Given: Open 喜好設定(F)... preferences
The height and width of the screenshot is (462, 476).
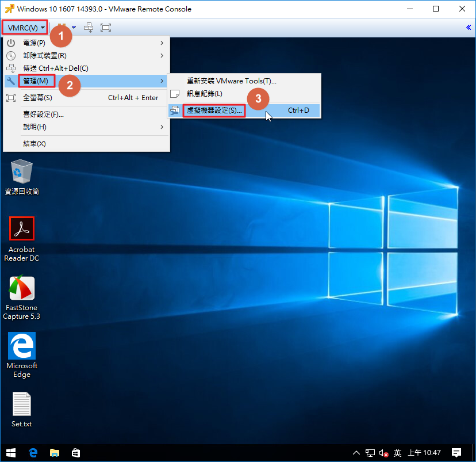Looking at the screenshot, I should click(86, 114).
